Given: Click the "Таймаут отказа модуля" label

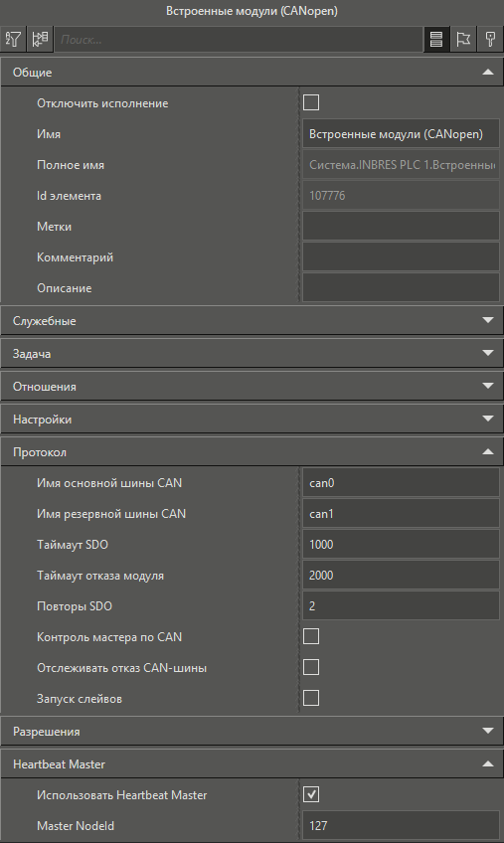Looking at the screenshot, I should point(100,576).
